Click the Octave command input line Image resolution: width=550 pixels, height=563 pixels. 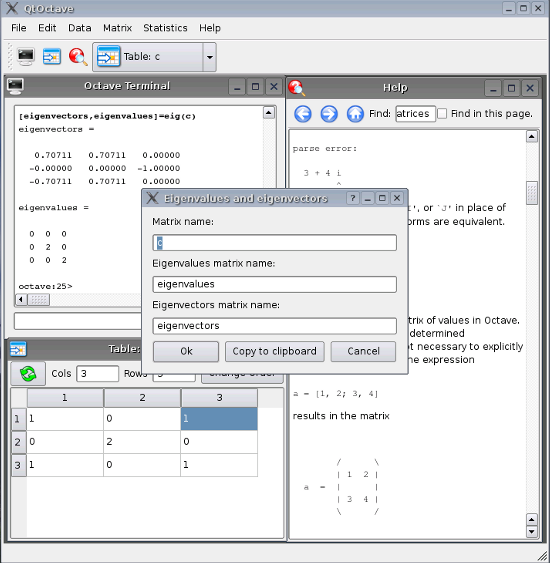[x=78, y=321]
